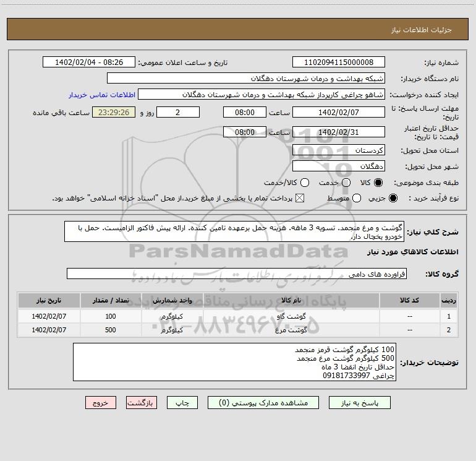The width and height of the screenshot is (476, 461).
Task: Click the price validity hour field 08:00
Action: pyautogui.click(x=245, y=132)
